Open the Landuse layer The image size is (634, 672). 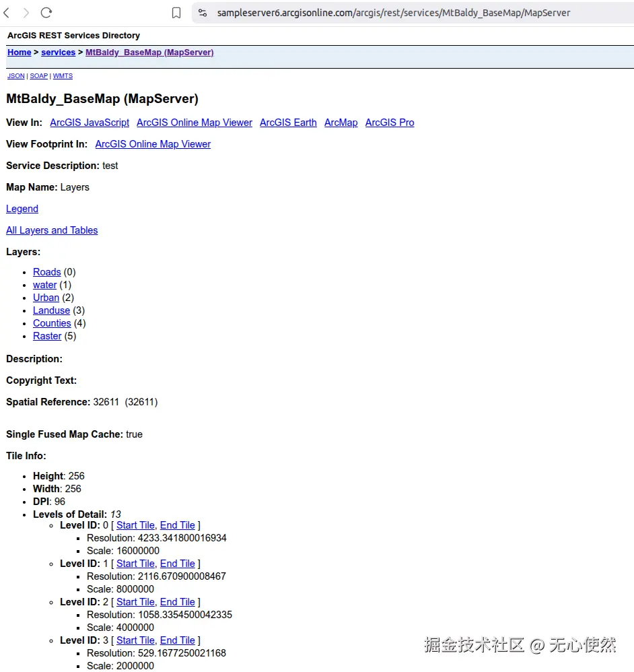tap(51, 310)
